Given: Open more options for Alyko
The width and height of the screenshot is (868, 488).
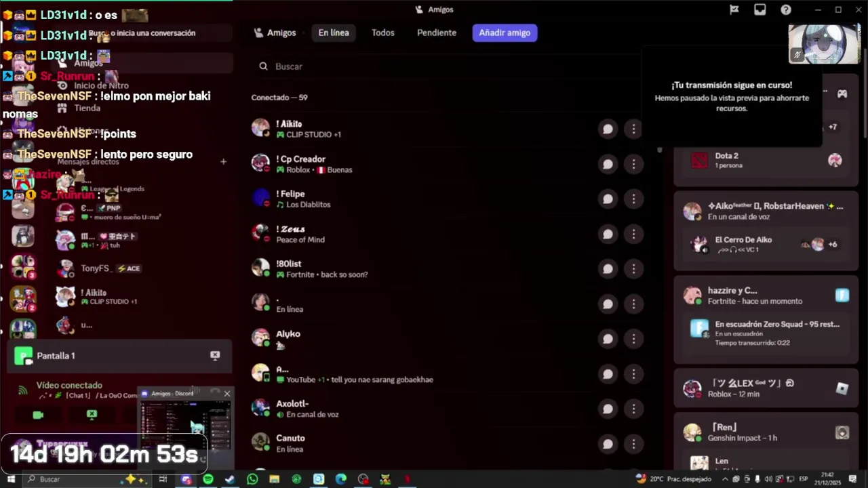Looking at the screenshot, I should pos(633,339).
